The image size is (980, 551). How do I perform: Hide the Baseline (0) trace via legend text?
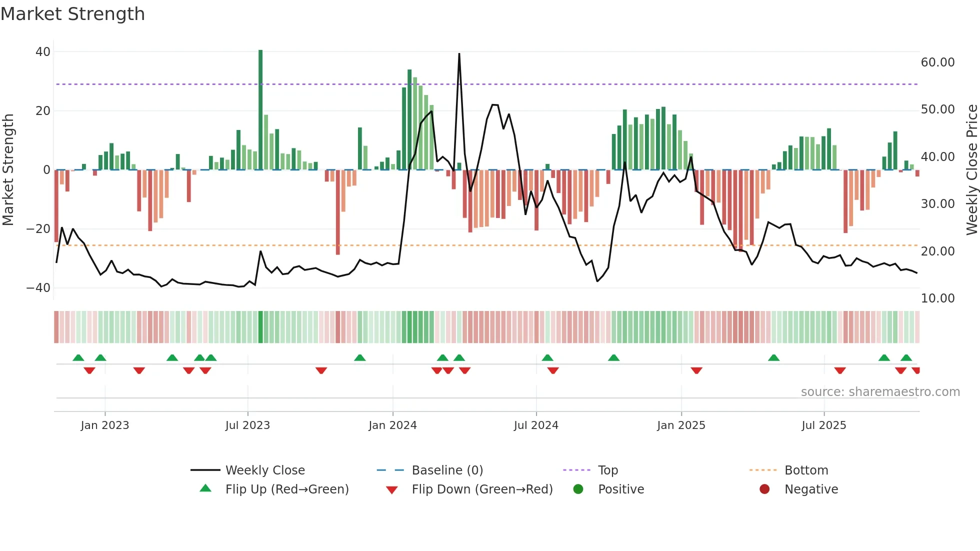pyautogui.click(x=447, y=470)
